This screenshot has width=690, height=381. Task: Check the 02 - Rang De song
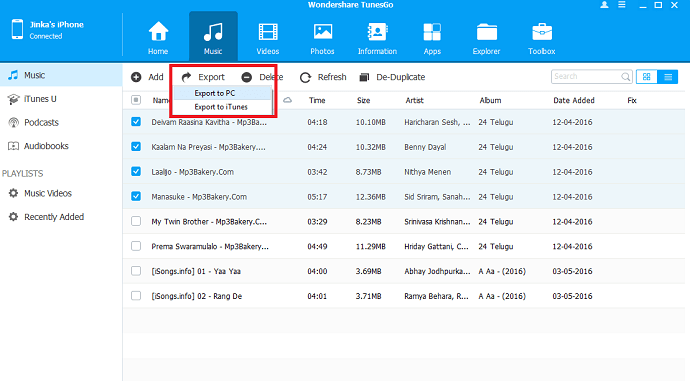click(136, 296)
